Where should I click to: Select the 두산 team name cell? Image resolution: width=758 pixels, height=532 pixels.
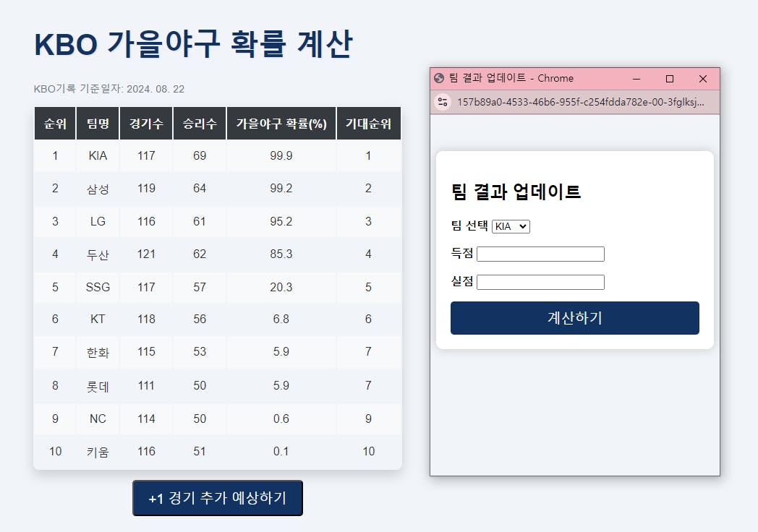point(98,254)
